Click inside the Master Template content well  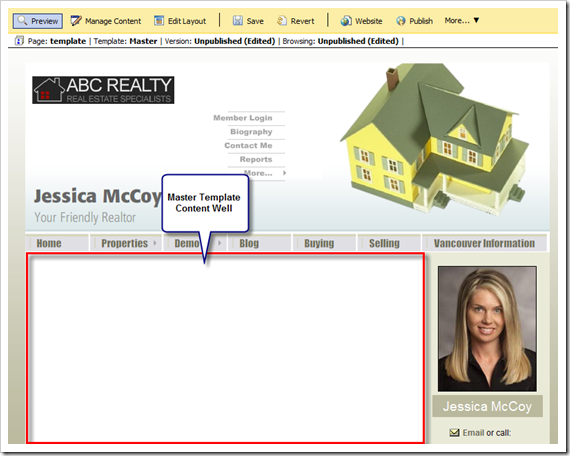coord(225,348)
